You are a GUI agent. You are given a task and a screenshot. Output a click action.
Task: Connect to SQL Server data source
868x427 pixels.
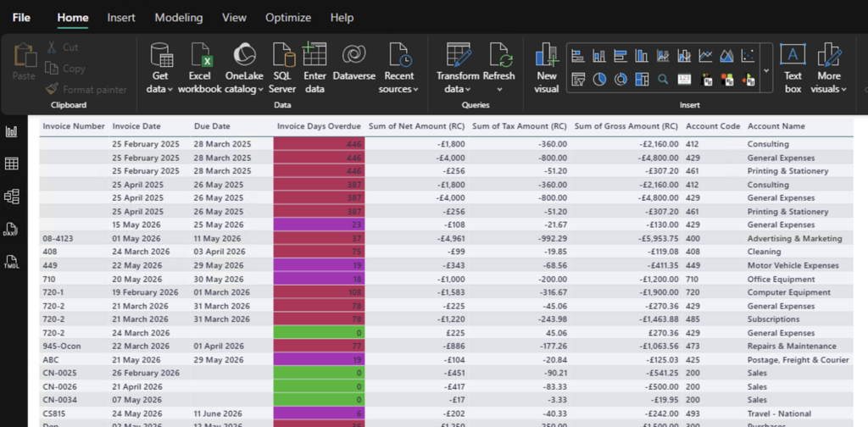pos(282,68)
